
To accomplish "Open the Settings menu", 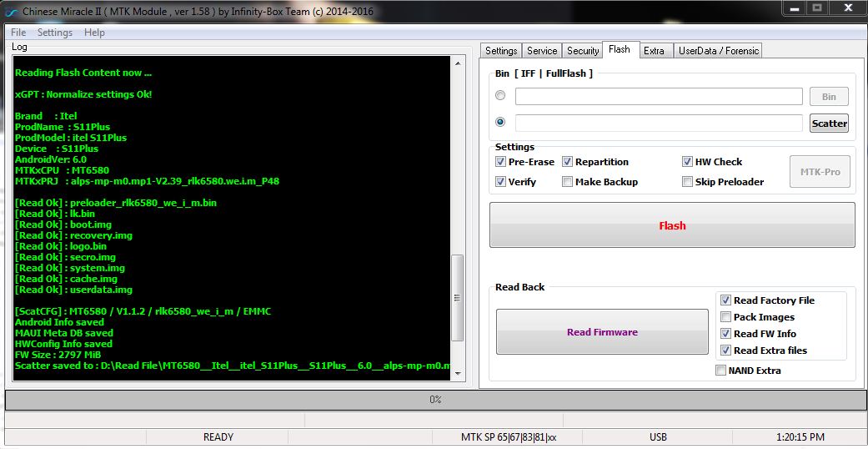I will pyautogui.click(x=55, y=33).
